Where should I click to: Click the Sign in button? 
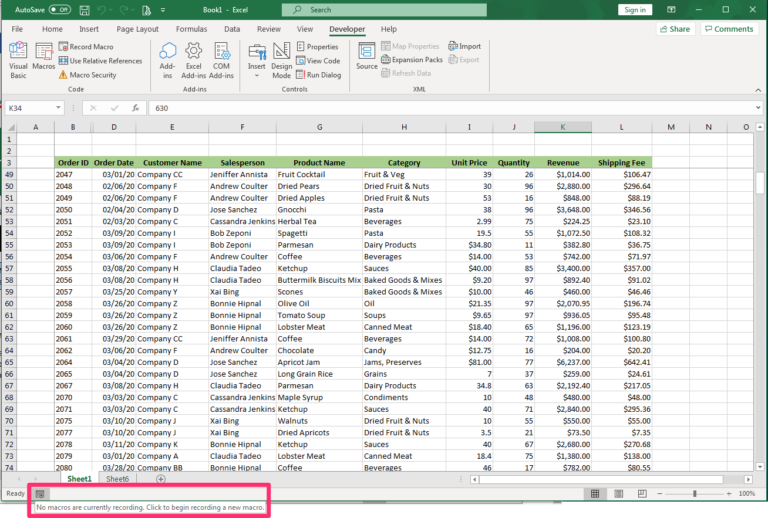(x=634, y=10)
